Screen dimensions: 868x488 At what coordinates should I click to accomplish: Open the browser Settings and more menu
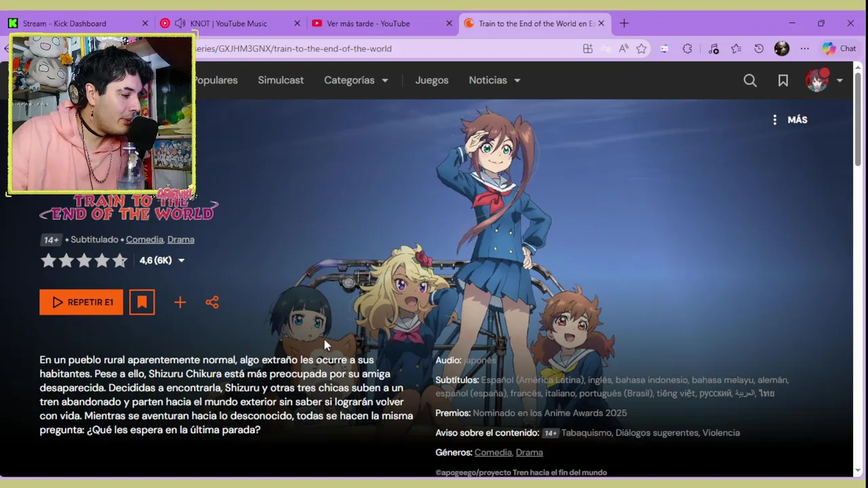coord(804,49)
